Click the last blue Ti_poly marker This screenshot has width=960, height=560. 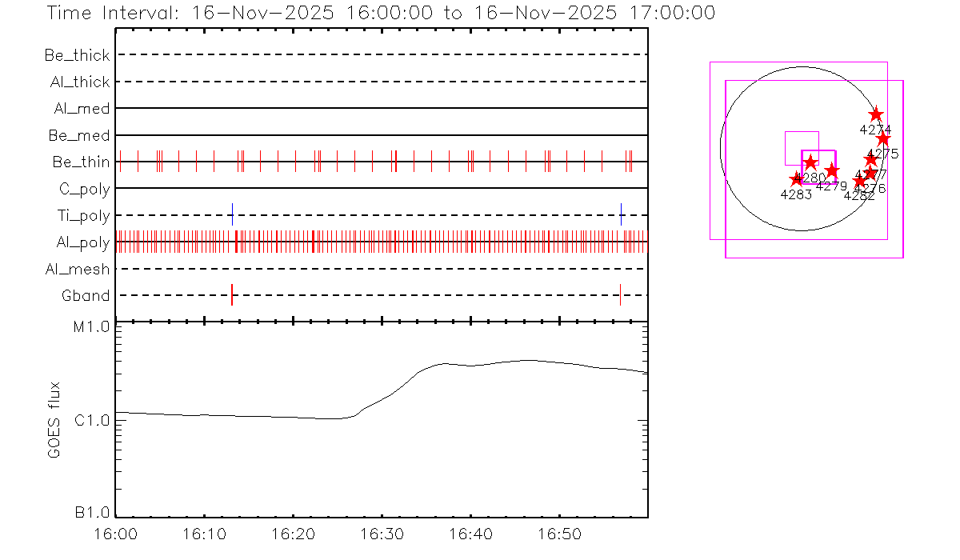pyautogui.click(x=621, y=215)
